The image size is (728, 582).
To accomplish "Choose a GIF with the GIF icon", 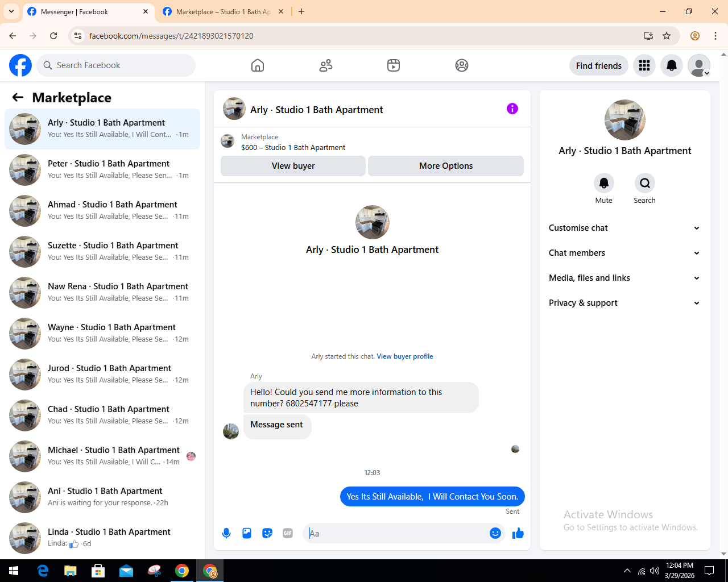I will [288, 533].
